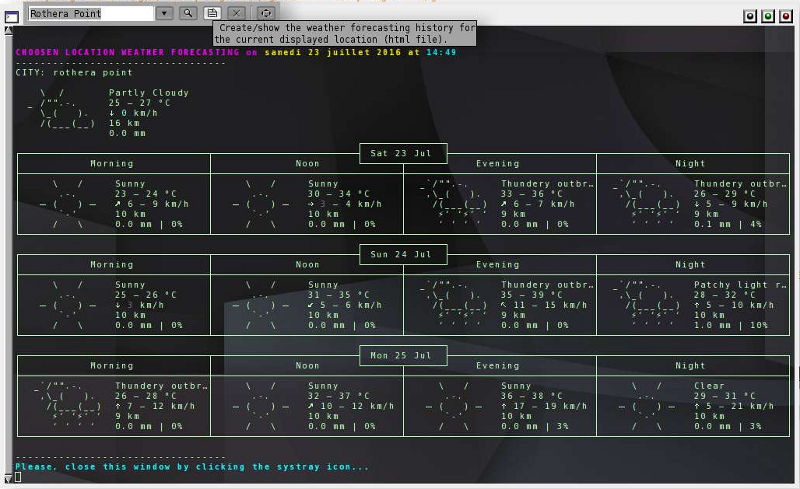800x489 pixels.
Task: Open the forecast history html file button
Action: (212, 13)
